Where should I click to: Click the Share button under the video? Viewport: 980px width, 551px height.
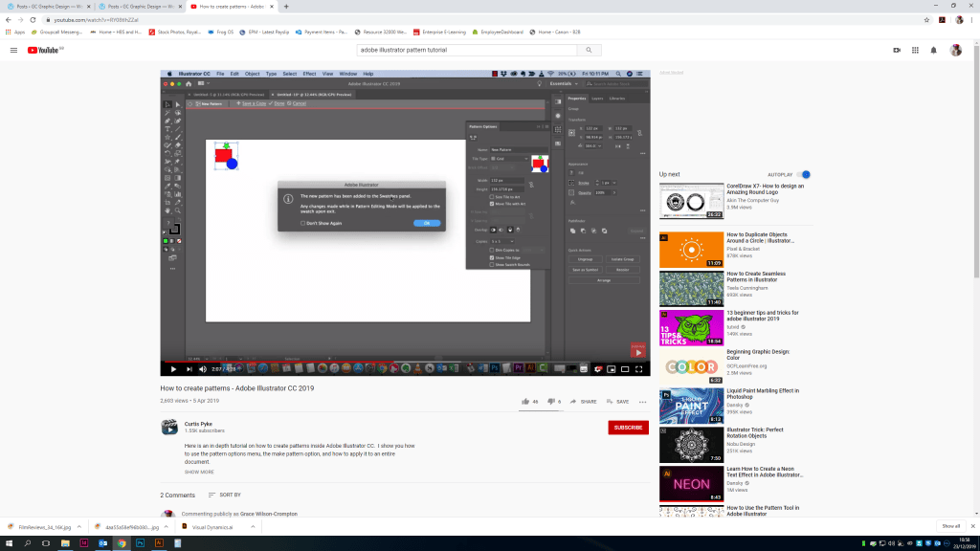point(583,401)
